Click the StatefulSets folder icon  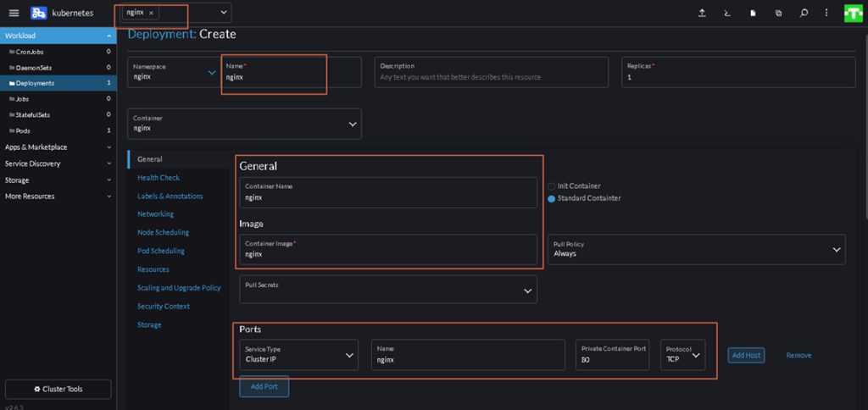(x=12, y=115)
